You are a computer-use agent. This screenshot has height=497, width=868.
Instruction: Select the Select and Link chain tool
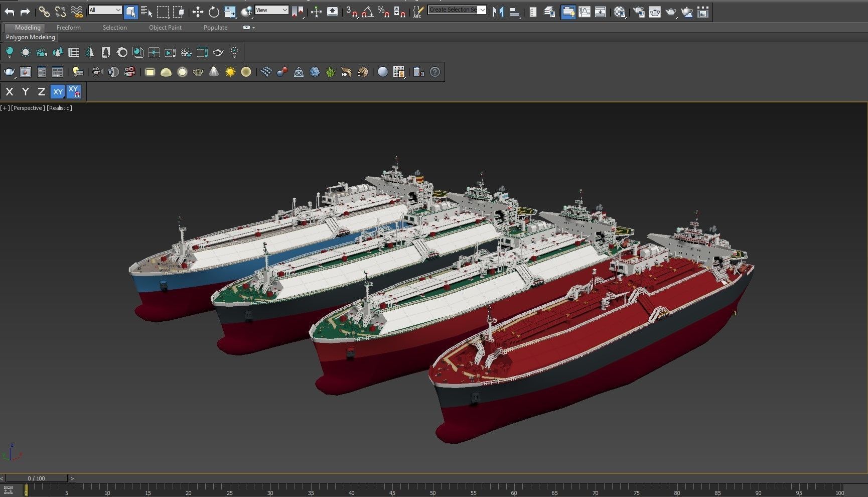click(x=44, y=12)
